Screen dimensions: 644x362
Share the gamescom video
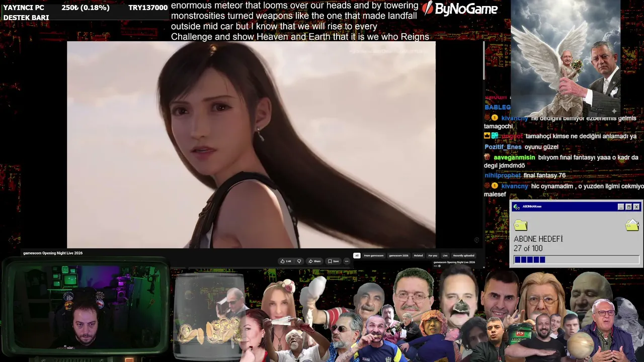tap(314, 261)
